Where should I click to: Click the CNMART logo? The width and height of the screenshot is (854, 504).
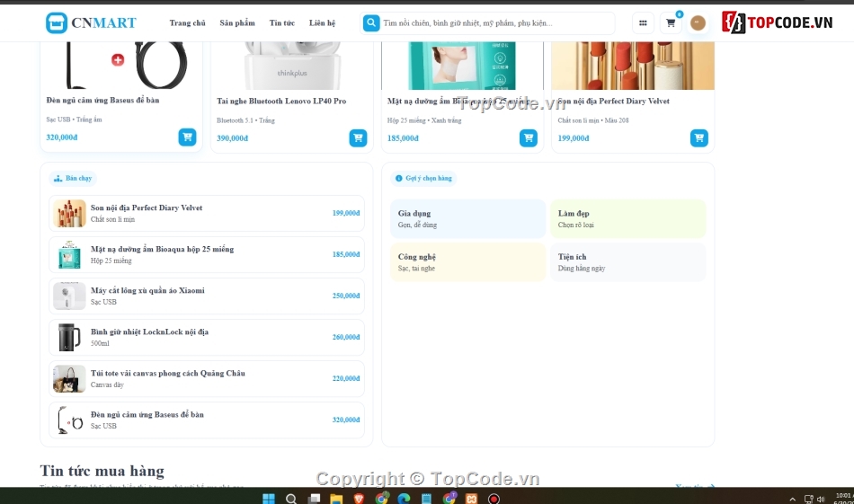tap(91, 22)
